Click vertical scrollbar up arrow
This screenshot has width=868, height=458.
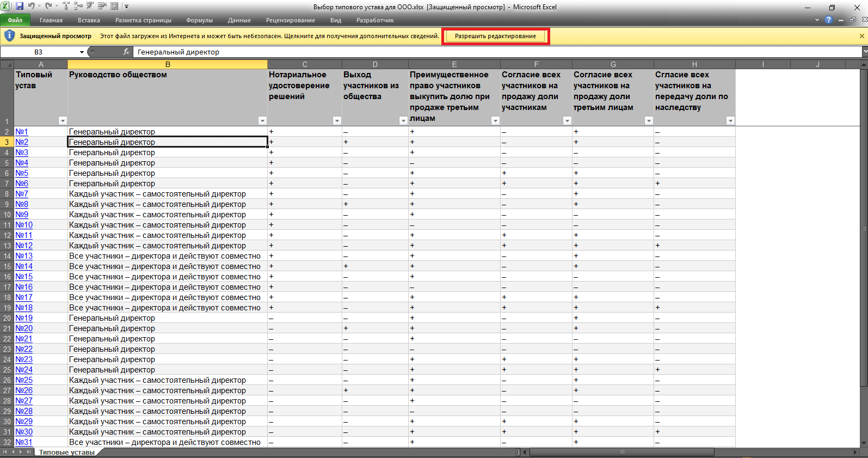coord(864,64)
